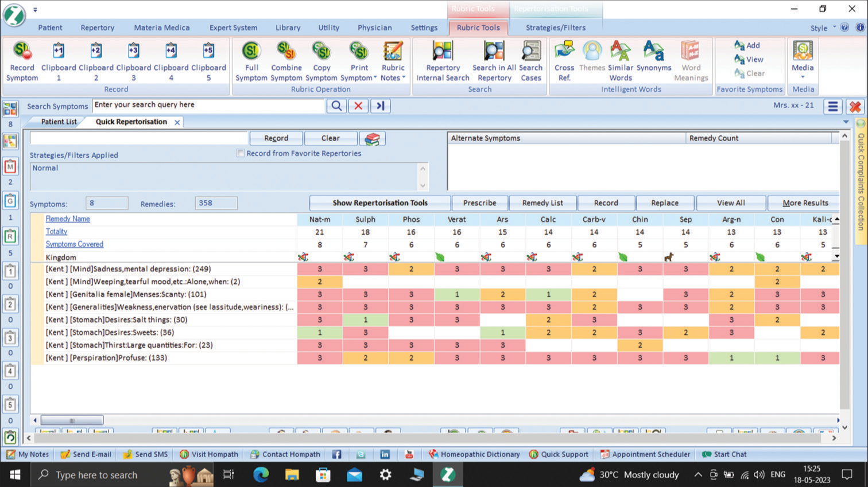This screenshot has height=487, width=868.
Task: Open Strategies/Filters ribbon tab
Action: 556,28
